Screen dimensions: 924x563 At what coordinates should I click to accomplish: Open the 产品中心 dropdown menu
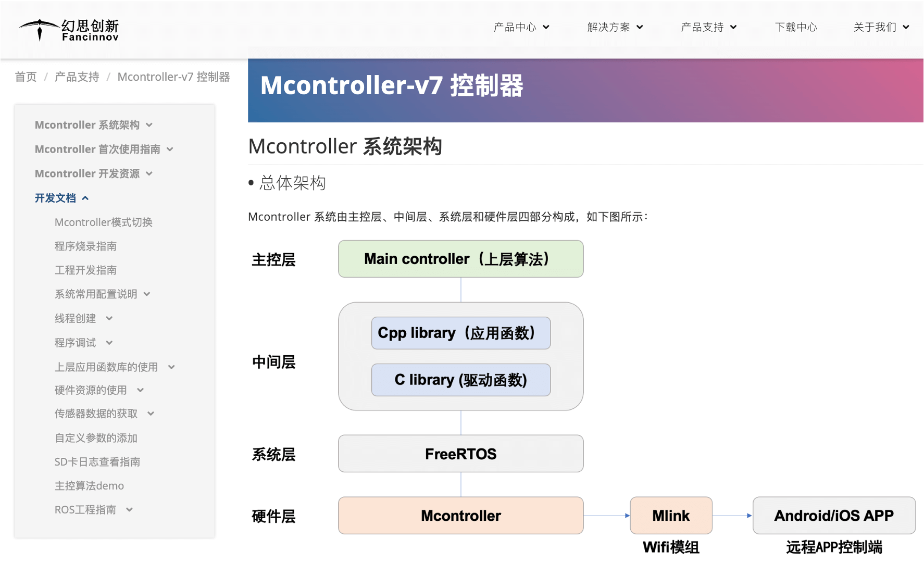(521, 27)
